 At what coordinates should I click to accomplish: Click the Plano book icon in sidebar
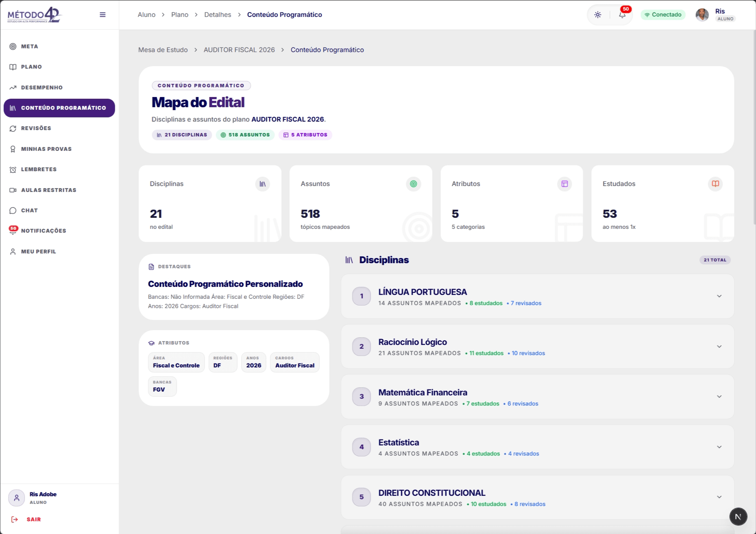tap(13, 67)
